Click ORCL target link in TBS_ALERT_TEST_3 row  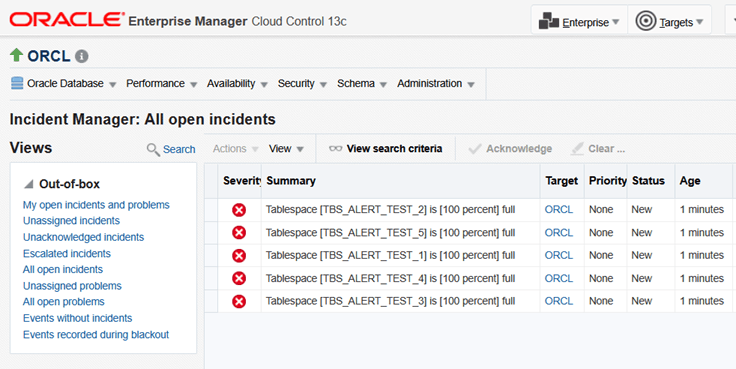pos(559,301)
